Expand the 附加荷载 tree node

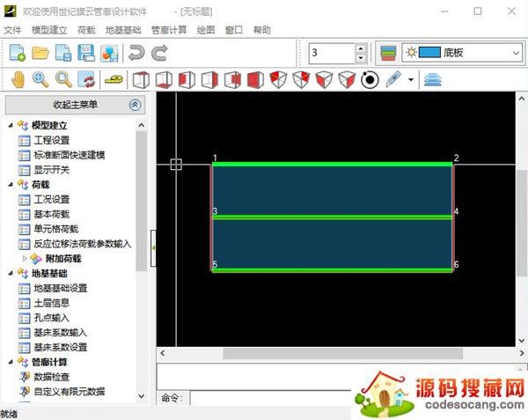click(x=25, y=258)
